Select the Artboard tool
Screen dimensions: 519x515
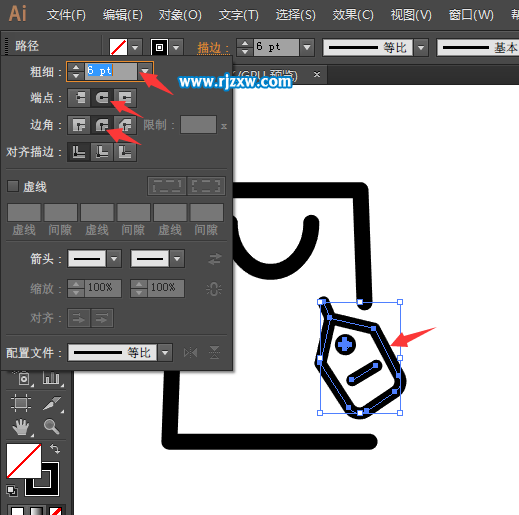pos(21,403)
